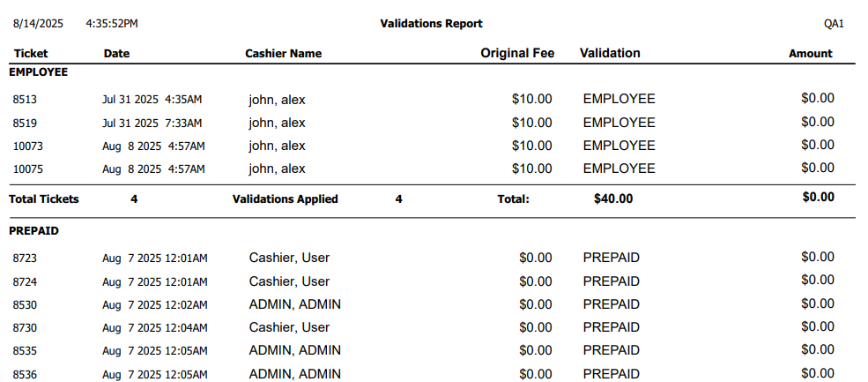
Task: Click the Validation column header
Action: 610,53
